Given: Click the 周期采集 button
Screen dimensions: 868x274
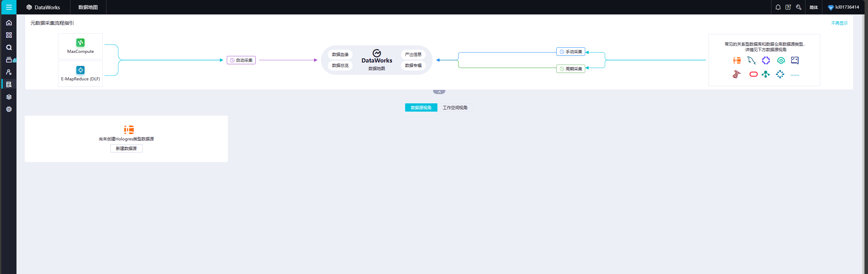Looking at the screenshot, I should pos(571,69).
